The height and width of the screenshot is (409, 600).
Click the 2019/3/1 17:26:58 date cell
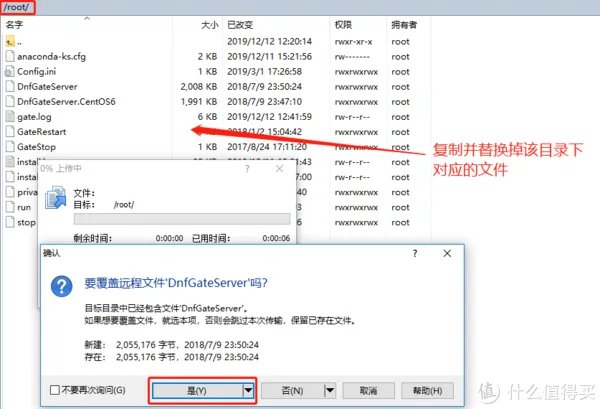pos(264,72)
